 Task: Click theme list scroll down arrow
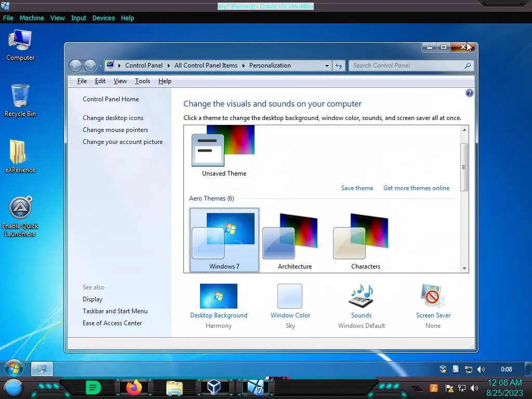[464, 269]
